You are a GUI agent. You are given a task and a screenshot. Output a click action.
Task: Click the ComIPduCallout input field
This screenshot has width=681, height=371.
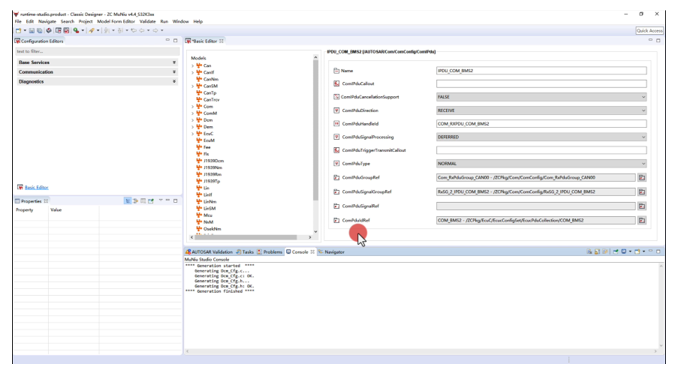541,83
